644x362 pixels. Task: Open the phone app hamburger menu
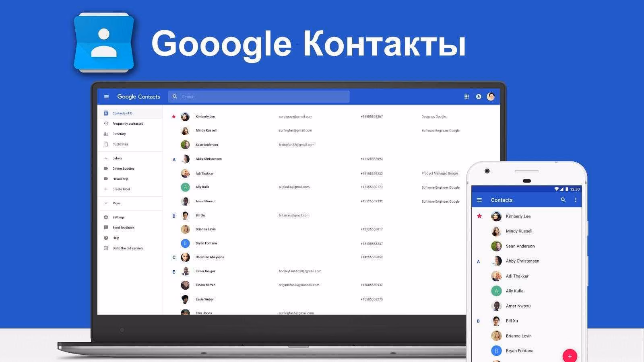point(479,200)
